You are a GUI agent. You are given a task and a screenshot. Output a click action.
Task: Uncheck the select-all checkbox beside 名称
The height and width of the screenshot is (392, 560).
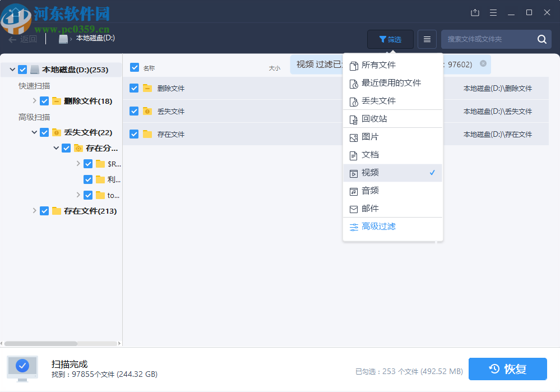[x=134, y=67]
